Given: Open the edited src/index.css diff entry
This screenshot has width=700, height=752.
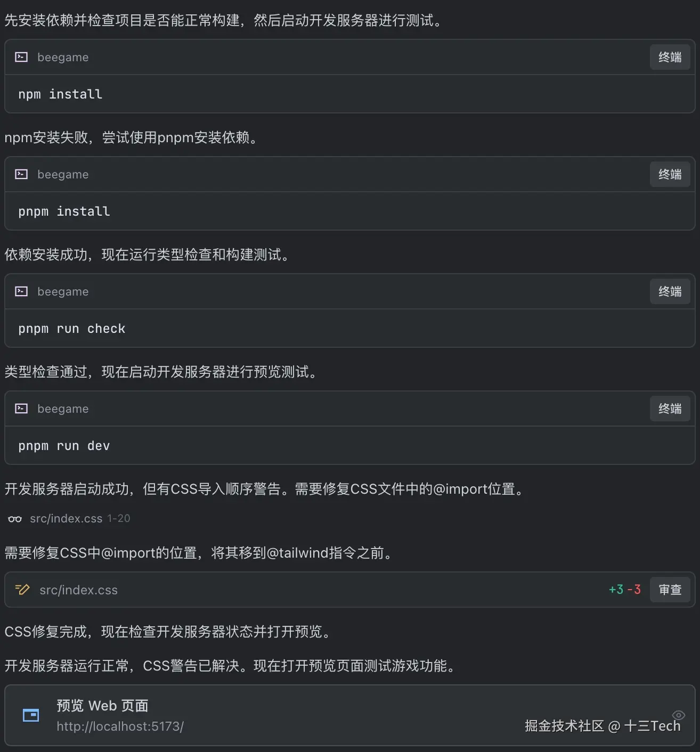Looking at the screenshot, I should [x=79, y=590].
